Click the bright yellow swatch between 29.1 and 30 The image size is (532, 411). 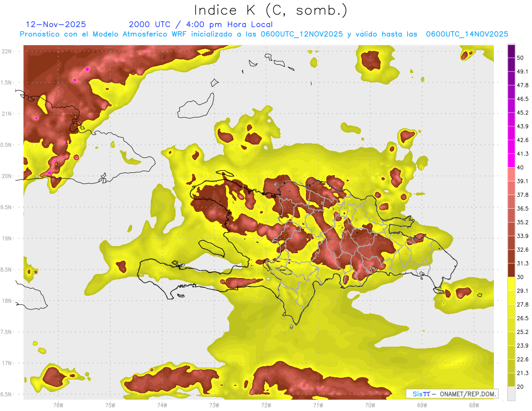512,284
